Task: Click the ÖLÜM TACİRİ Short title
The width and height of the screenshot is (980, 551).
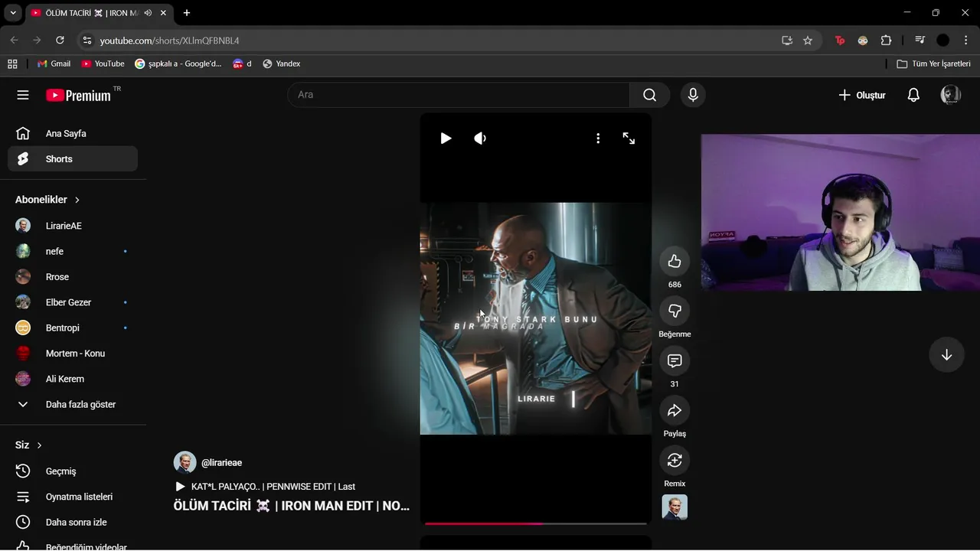Action: 292,506
